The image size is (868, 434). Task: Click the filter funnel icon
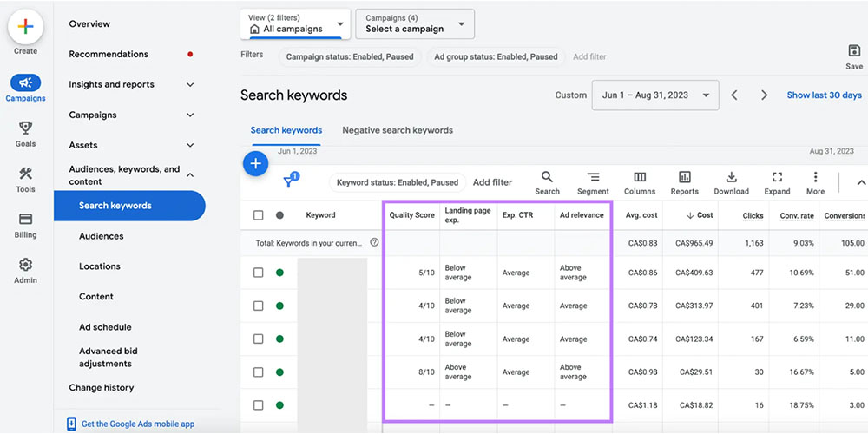click(290, 180)
